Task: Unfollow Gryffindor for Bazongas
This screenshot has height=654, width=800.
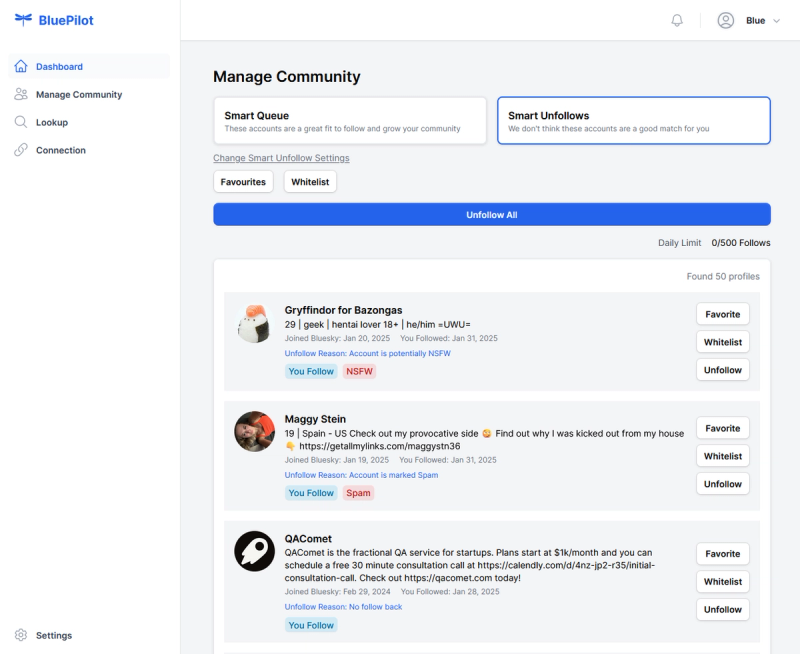Action: click(x=722, y=370)
